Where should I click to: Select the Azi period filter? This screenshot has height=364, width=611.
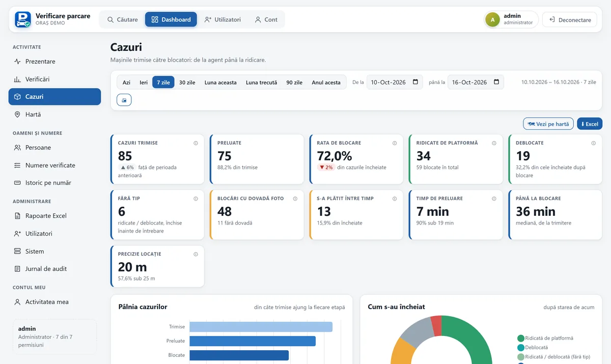tap(126, 82)
